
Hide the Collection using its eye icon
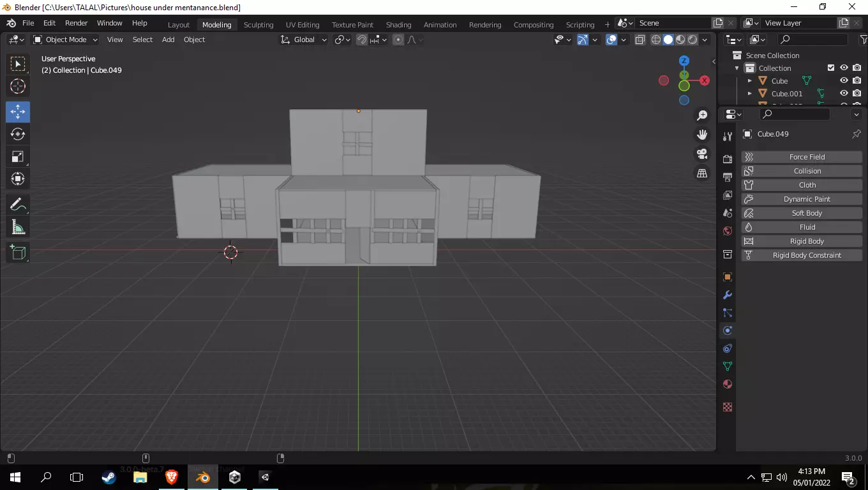coord(844,68)
